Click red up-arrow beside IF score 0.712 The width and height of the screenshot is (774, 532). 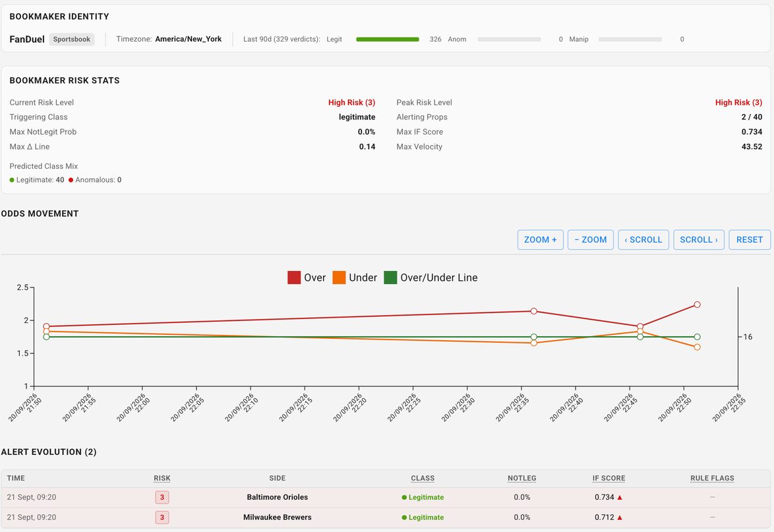pos(620,517)
